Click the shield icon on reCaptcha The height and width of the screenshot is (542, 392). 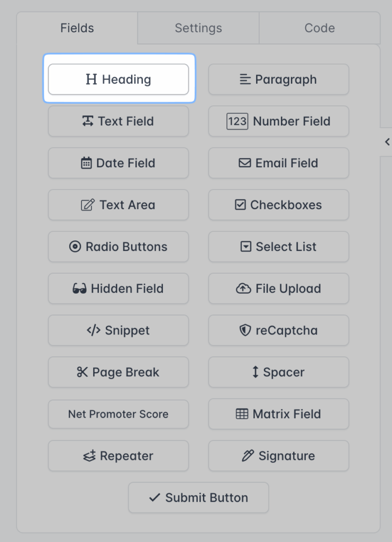point(245,330)
